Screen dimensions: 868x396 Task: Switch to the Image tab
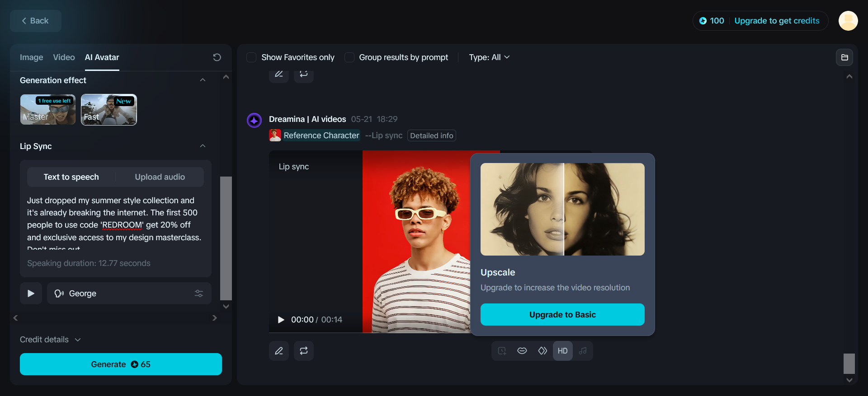pyautogui.click(x=32, y=57)
